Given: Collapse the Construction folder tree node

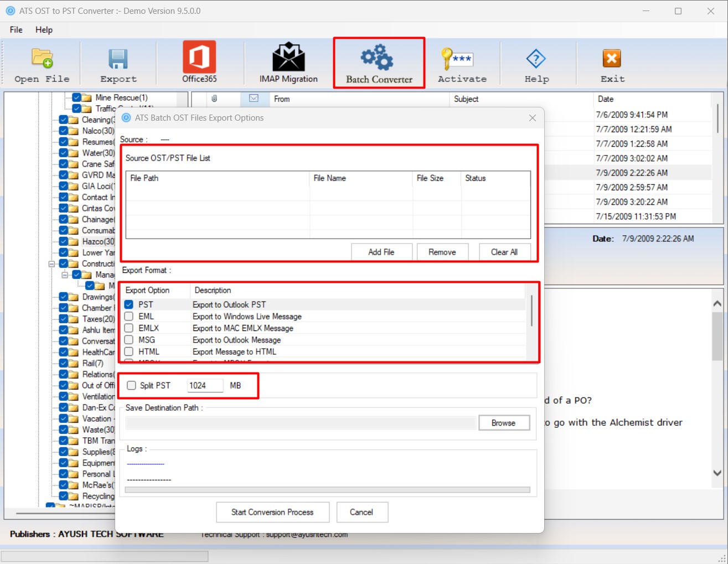Looking at the screenshot, I should tap(51, 263).
